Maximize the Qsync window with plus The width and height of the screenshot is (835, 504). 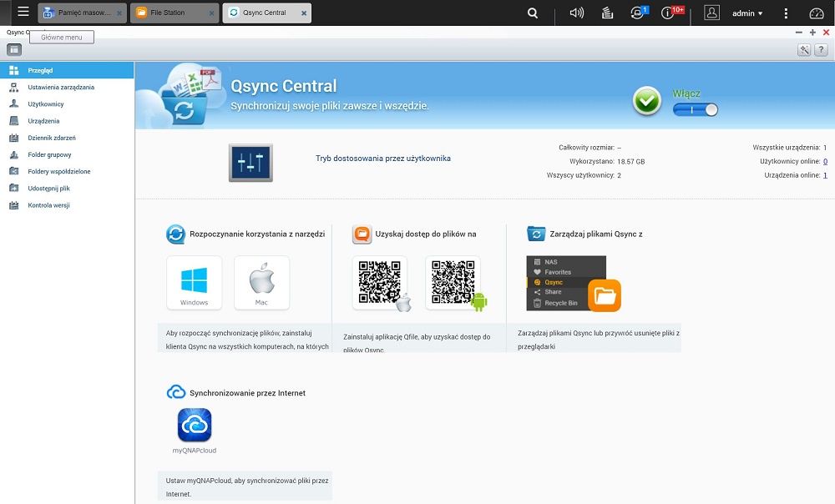[x=812, y=33]
